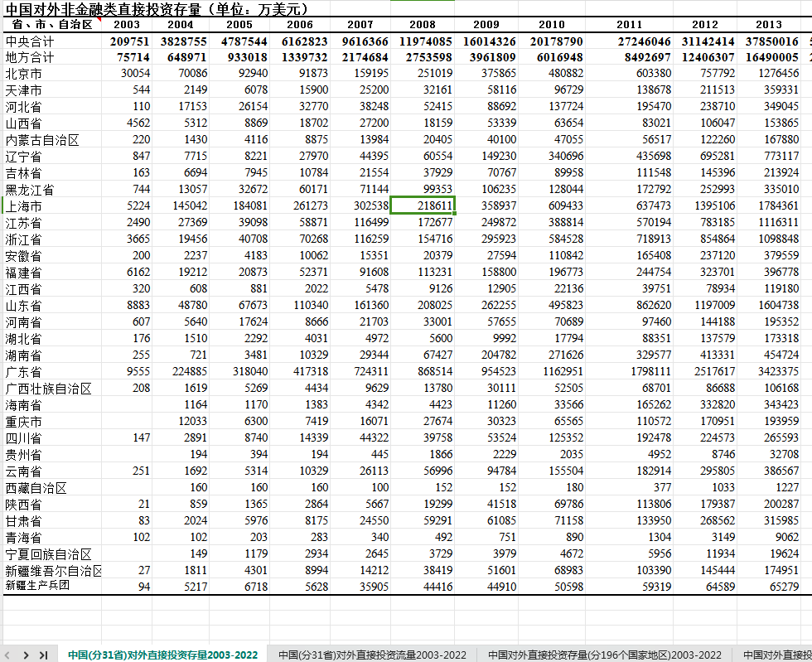Image resolution: width=812 pixels, height=662 pixels.
Task: Select the 西藏自治区 row label
Action: [52, 488]
